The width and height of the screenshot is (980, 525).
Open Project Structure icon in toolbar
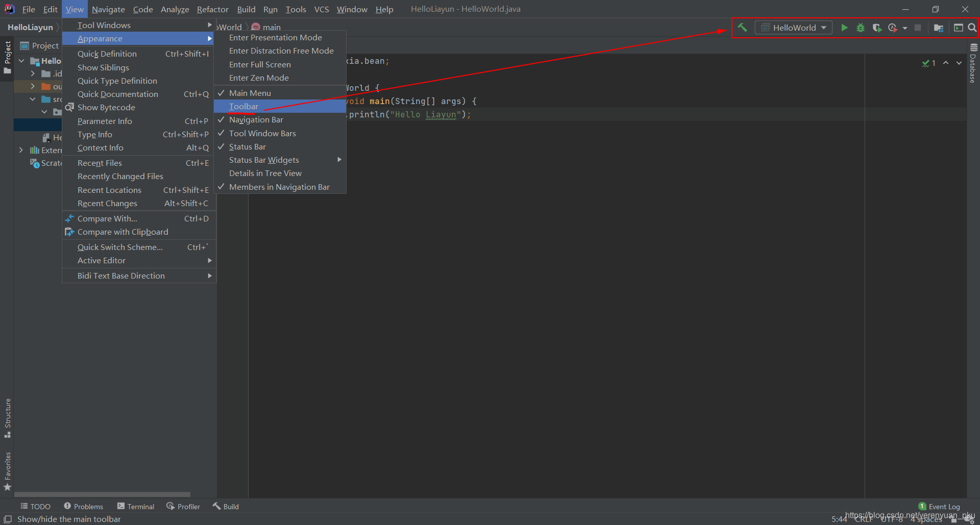(938, 28)
